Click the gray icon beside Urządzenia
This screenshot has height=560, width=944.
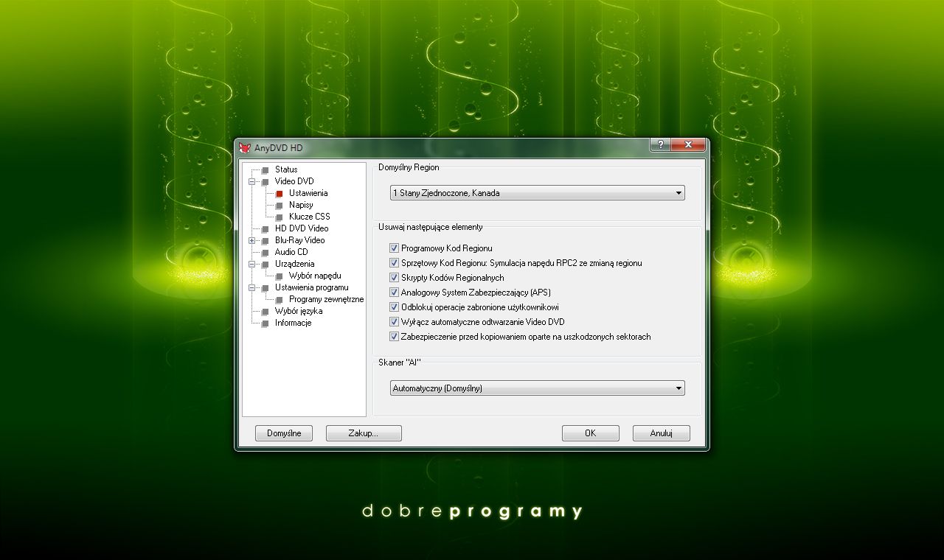[265, 265]
